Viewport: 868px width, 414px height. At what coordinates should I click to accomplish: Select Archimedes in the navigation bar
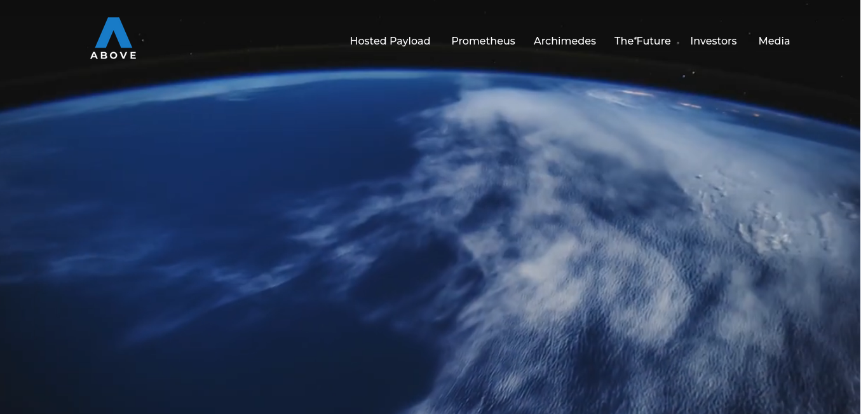coord(565,41)
